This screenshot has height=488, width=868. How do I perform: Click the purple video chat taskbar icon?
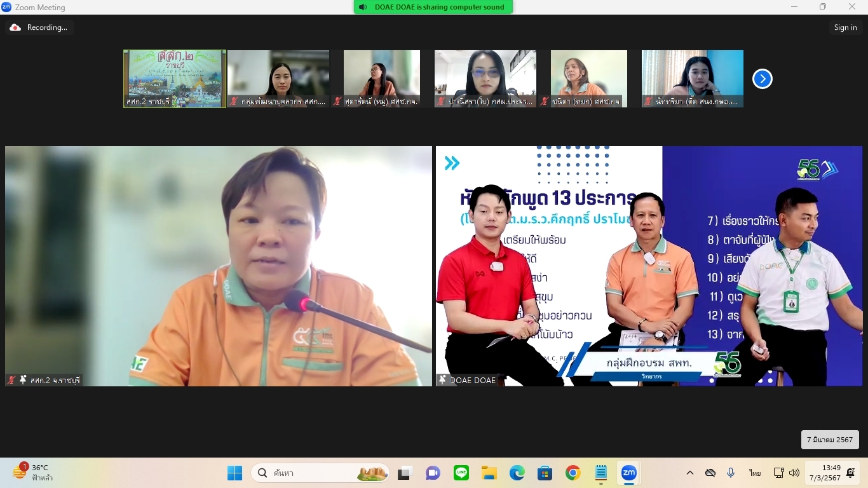tap(433, 473)
